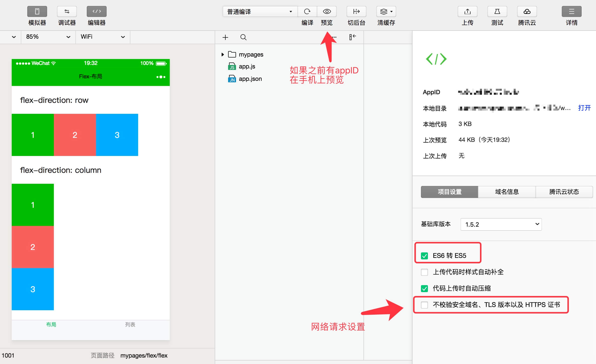Click the preview (预览) eye icon
This screenshot has height=364, width=596.
point(327,11)
